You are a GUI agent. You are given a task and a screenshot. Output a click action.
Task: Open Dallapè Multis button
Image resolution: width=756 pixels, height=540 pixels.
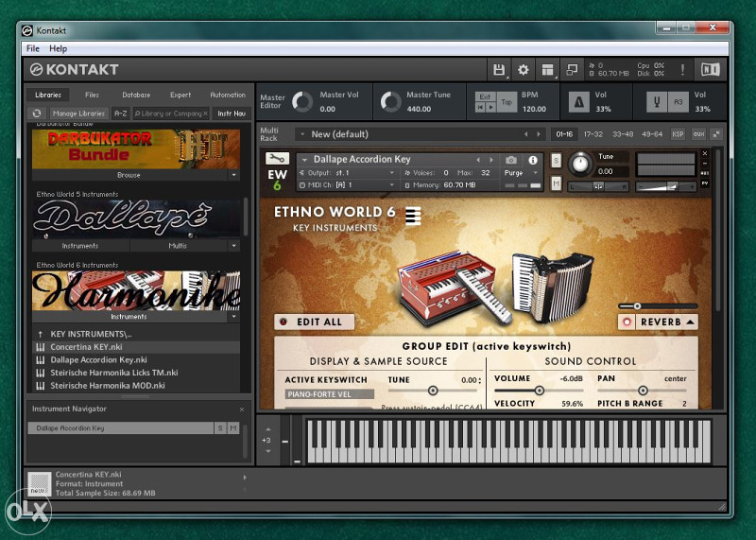[x=178, y=246]
